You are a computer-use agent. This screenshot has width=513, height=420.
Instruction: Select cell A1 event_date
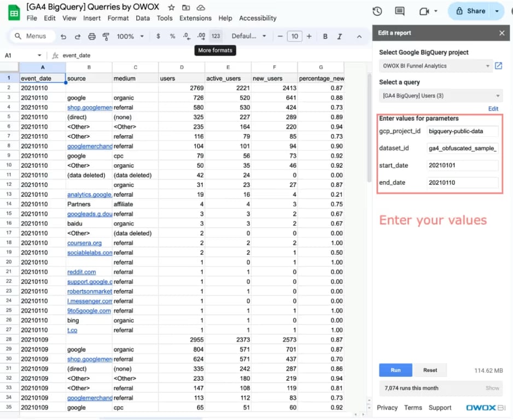pos(43,78)
